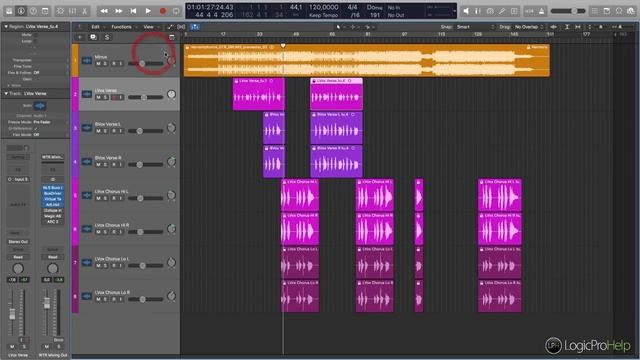
Task: Mute the Minus track
Action: click(x=98, y=64)
